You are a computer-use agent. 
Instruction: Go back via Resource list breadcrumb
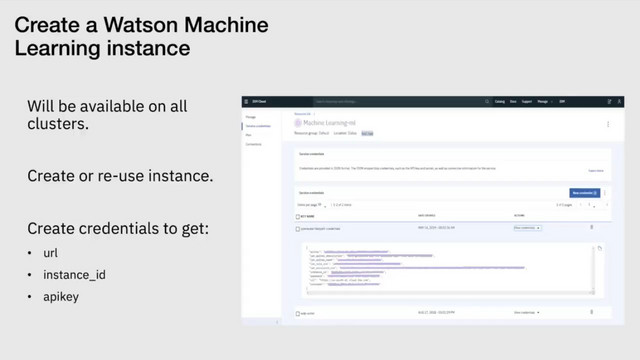point(302,114)
